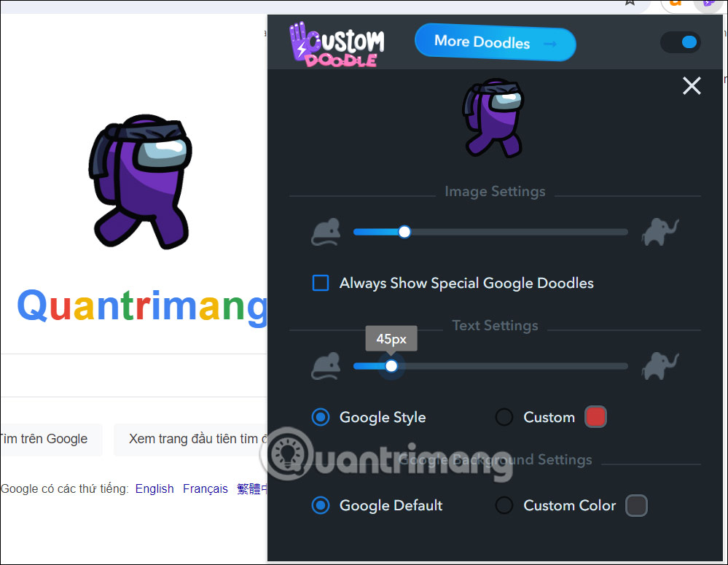This screenshot has height=565, width=728.
Task: Close the doodle settings panel
Action: [x=691, y=86]
